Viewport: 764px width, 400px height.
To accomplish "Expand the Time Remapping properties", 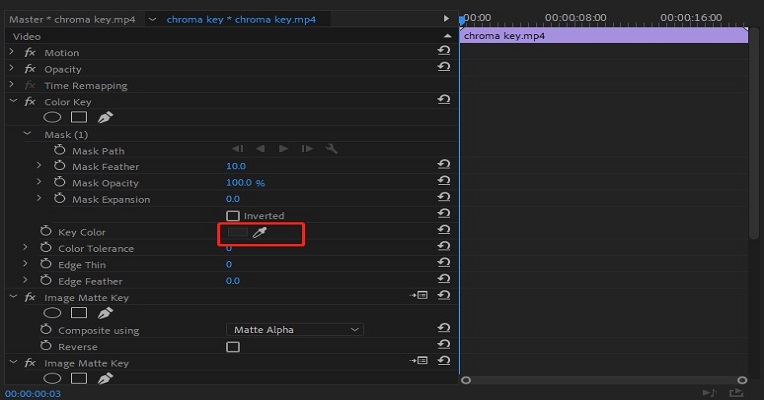I will click(12, 84).
